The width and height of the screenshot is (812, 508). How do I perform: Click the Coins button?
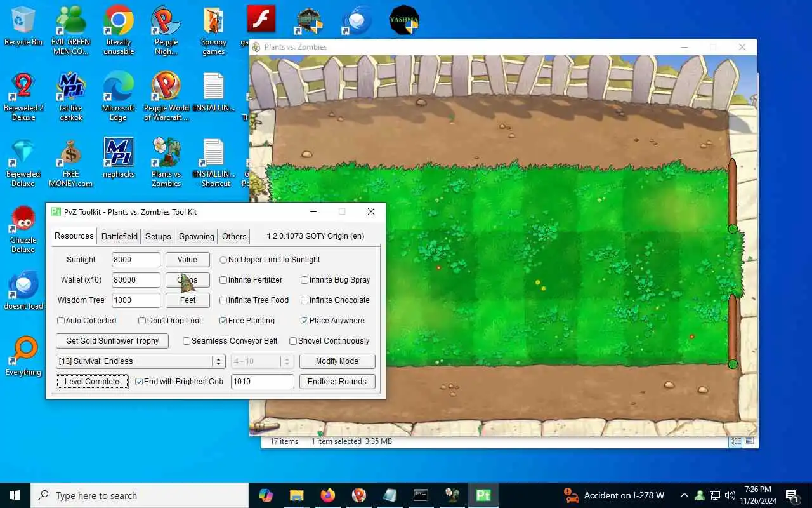pos(187,280)
